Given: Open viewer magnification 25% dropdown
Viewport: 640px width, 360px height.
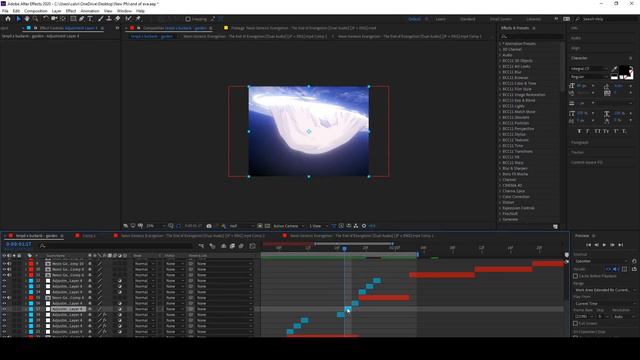Looking at the screenshot, I should pyautogui.click(x=156, y=226).
